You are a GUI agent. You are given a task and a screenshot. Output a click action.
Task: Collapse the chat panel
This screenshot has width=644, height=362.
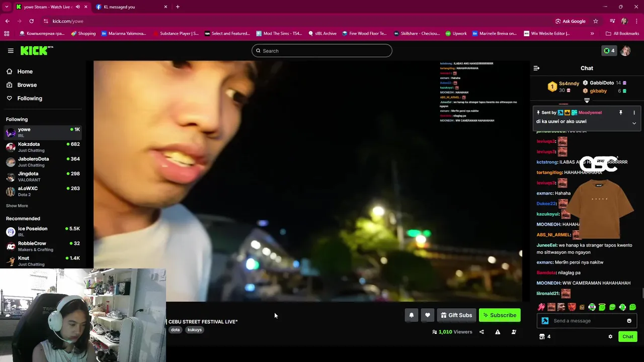(536, 68)
